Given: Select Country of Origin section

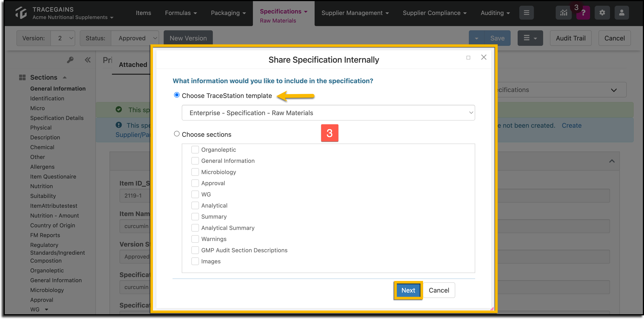Looking at the screenshot, I should click(52, 225).
